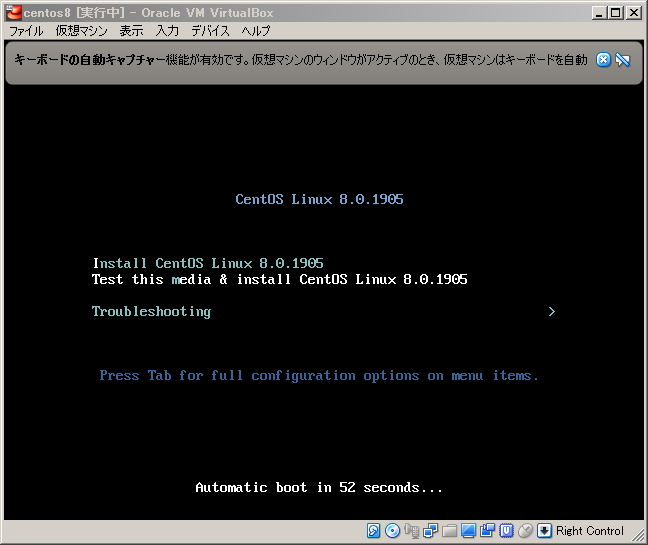Click the audio status icon
This screenshot has width=648, height=545.
click(x=412, y=531)
